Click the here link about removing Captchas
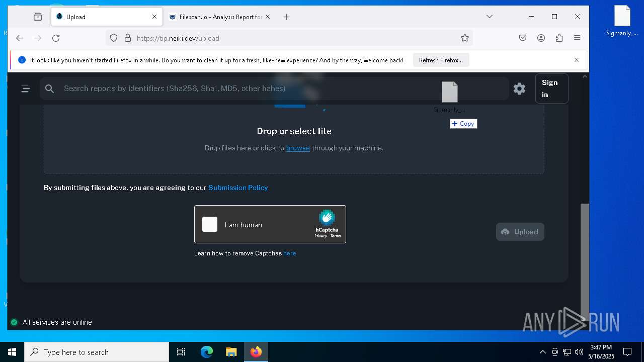 pos(290,253)
